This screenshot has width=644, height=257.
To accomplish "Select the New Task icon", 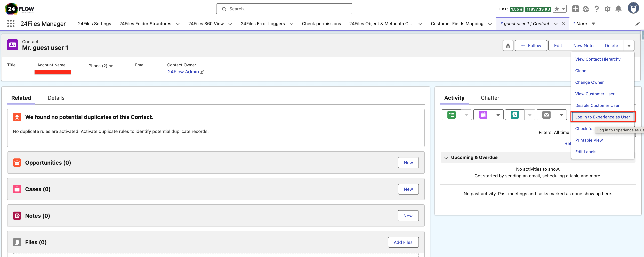I will (451, 115).
